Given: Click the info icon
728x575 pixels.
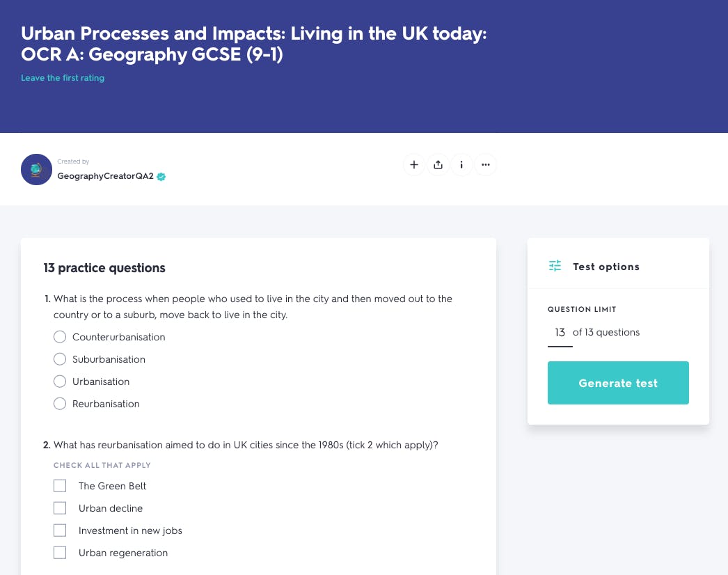Looking at the screenshot, I should pyautogui.click(x=461, y=165).
